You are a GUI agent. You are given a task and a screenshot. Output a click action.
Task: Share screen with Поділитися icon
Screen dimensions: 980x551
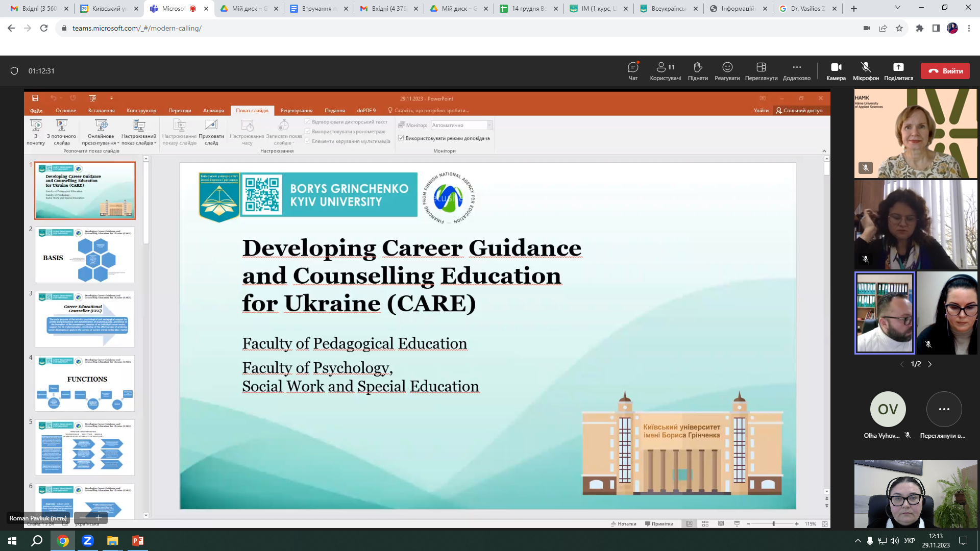[x=898, y=71]
